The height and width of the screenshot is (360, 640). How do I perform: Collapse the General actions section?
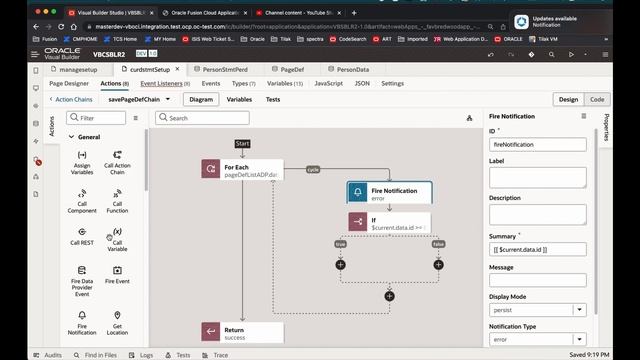(71, 137)
